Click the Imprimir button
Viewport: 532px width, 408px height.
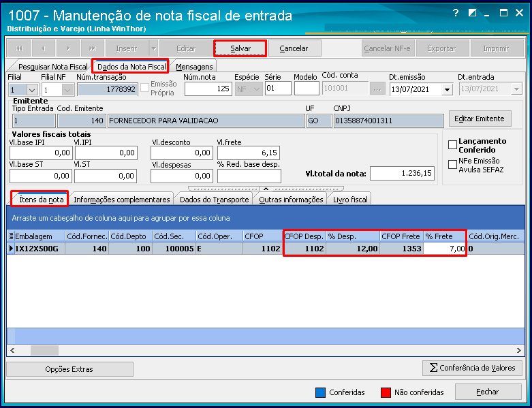(x=496, y=48)
